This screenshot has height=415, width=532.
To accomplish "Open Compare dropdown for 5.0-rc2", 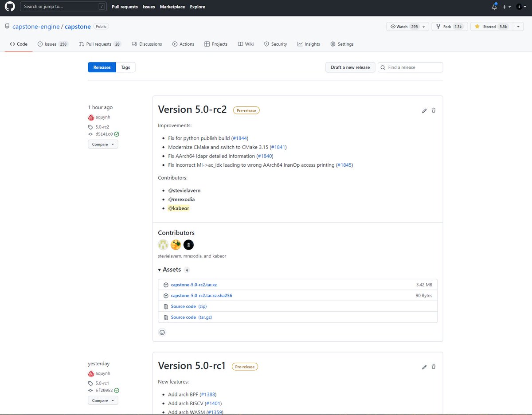I will 103,144.
